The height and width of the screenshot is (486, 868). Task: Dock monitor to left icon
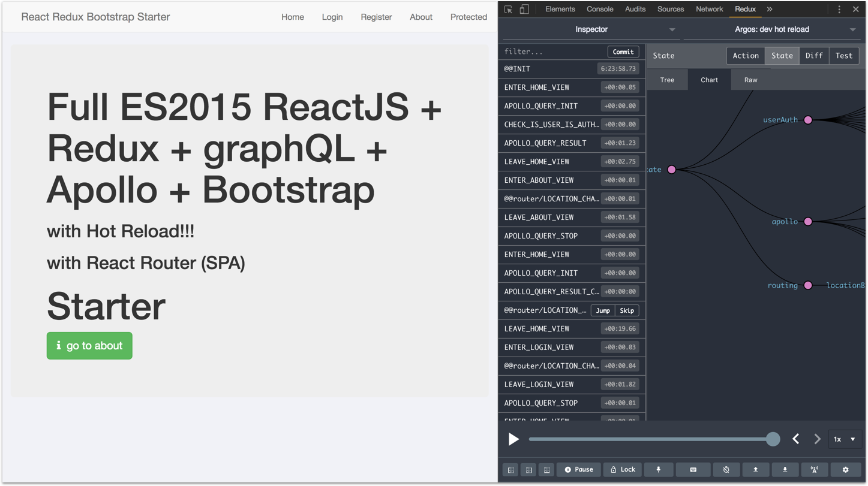point(511,470)
